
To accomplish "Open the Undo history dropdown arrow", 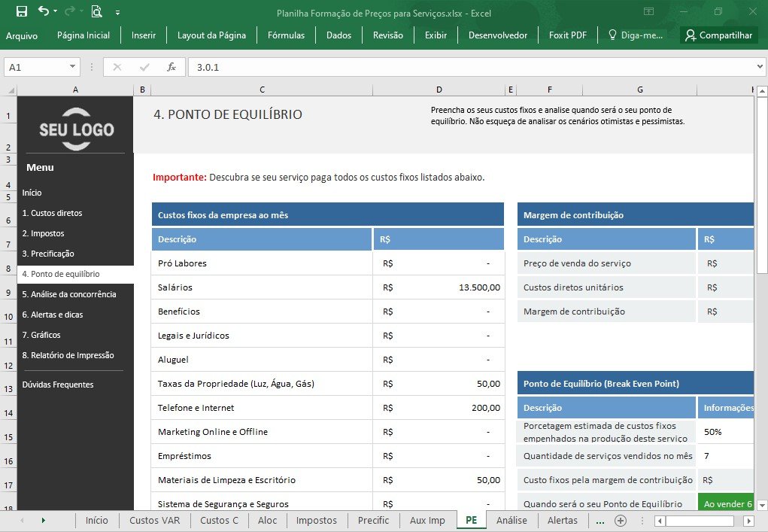I will click(56, 11).
